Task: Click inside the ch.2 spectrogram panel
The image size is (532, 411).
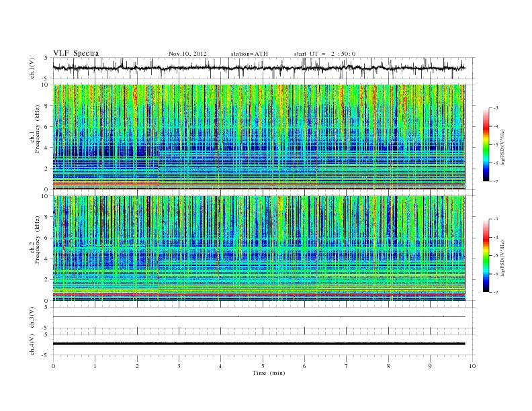Action: coord(259,248)
